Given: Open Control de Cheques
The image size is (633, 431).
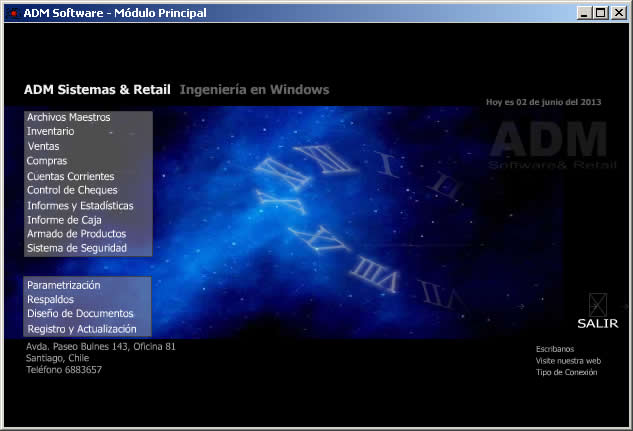Looking at the screenshot, I should click(x=72, y=190).
